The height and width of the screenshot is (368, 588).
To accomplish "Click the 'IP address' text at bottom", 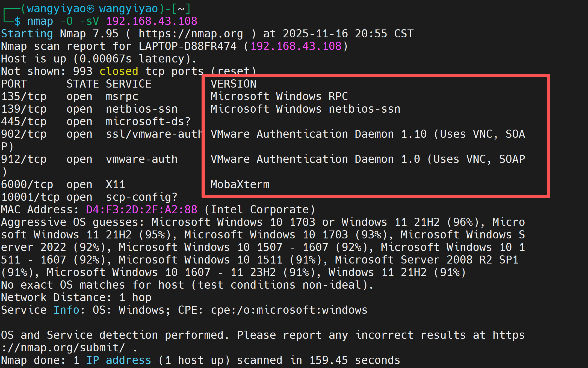I will click(119, 360).
